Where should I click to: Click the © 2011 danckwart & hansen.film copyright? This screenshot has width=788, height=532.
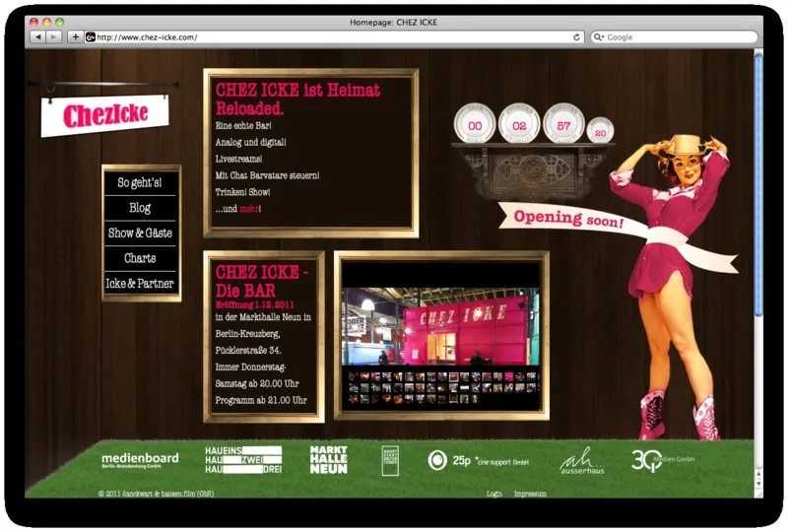click(156, 494)
